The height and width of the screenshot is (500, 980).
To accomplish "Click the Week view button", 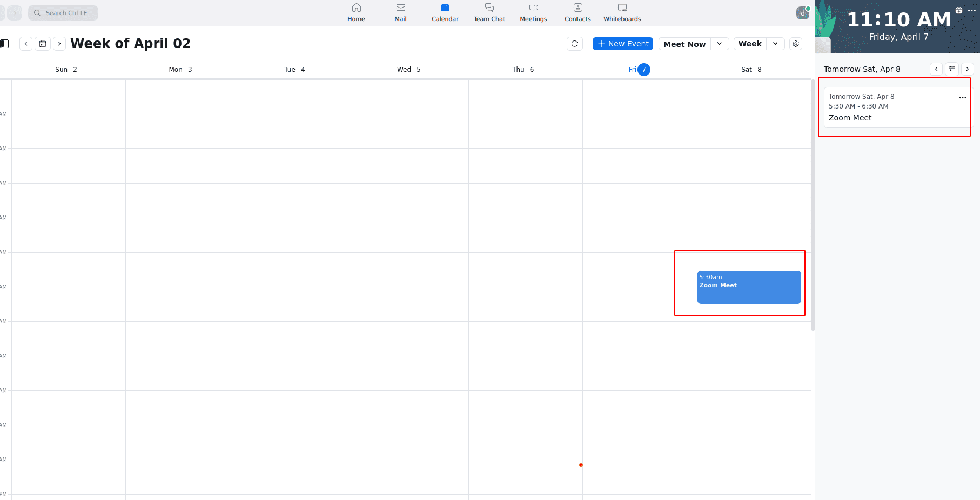I will coord(750,44).
